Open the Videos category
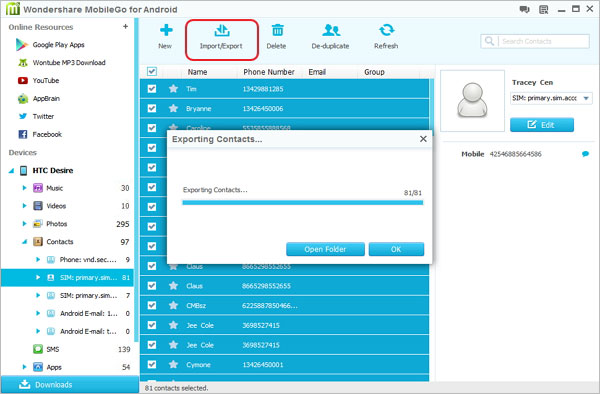 pyautogui.click(x=56, y=206)
